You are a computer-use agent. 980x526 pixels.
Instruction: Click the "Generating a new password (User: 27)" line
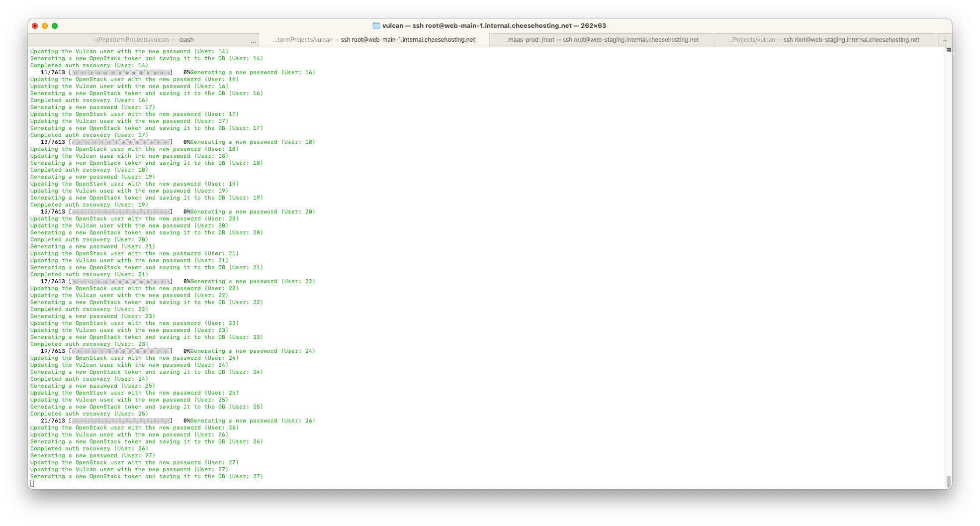click(92, 456)
